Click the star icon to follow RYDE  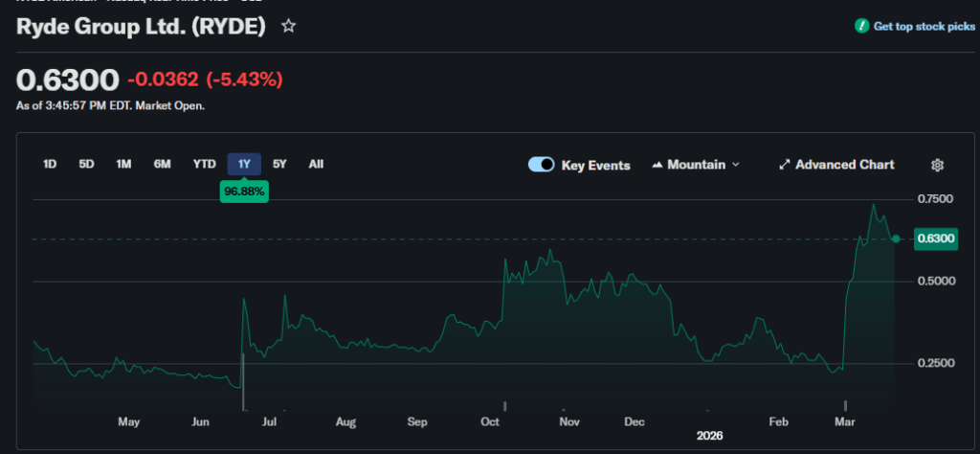click(288, 27)
